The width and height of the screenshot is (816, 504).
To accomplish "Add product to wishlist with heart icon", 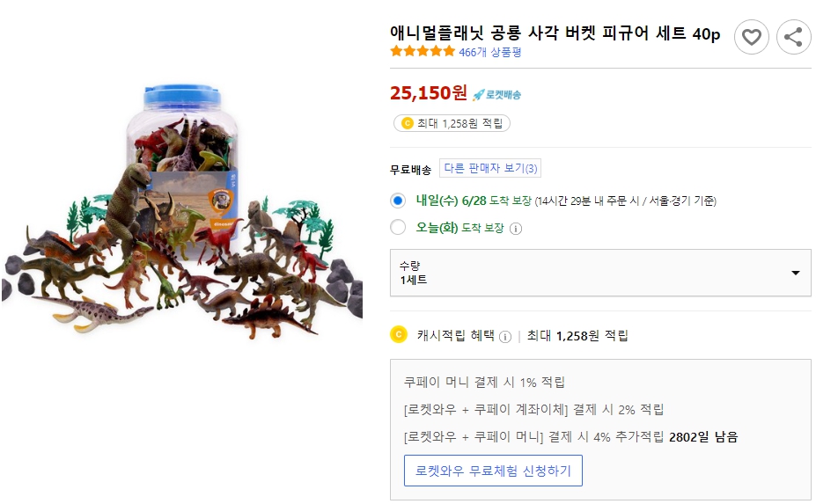I will 751,37.
